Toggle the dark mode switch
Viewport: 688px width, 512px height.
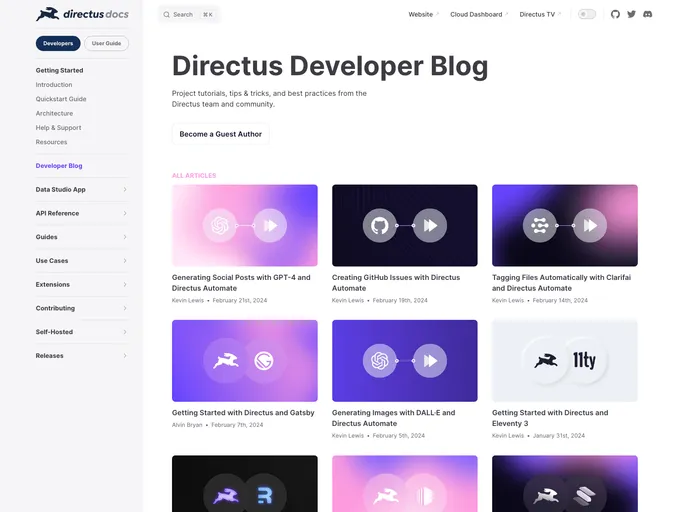tap(587, 14)
